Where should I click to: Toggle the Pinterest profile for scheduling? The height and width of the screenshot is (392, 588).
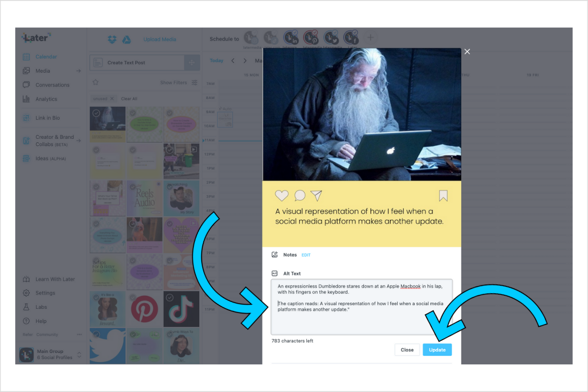pyautogui.click(x=311, y=37)
